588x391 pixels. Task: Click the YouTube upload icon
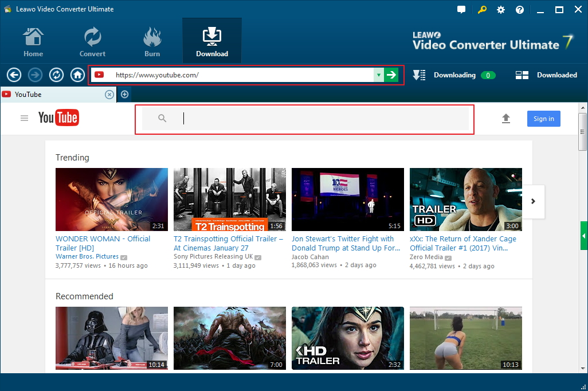coord(505,119)
